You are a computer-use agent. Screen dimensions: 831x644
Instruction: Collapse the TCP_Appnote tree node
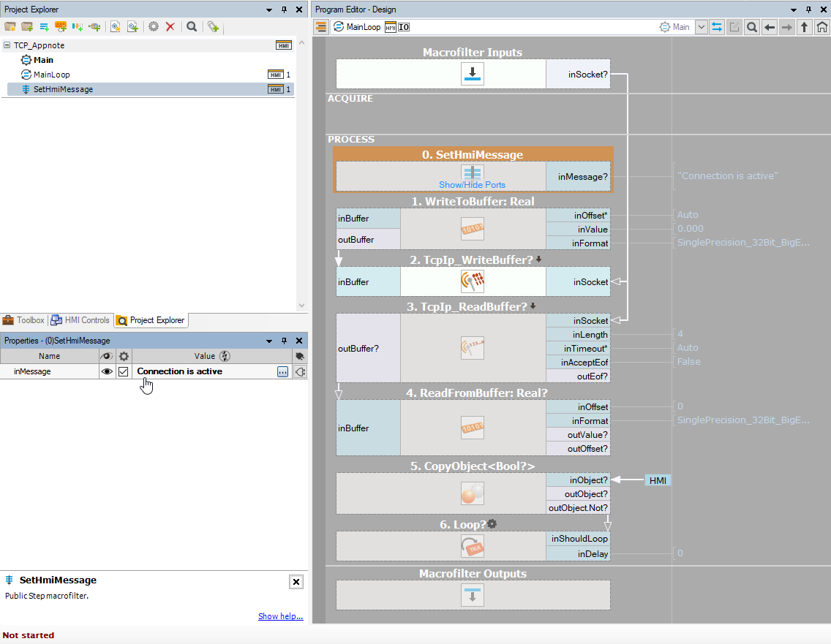tap(7, 45)
